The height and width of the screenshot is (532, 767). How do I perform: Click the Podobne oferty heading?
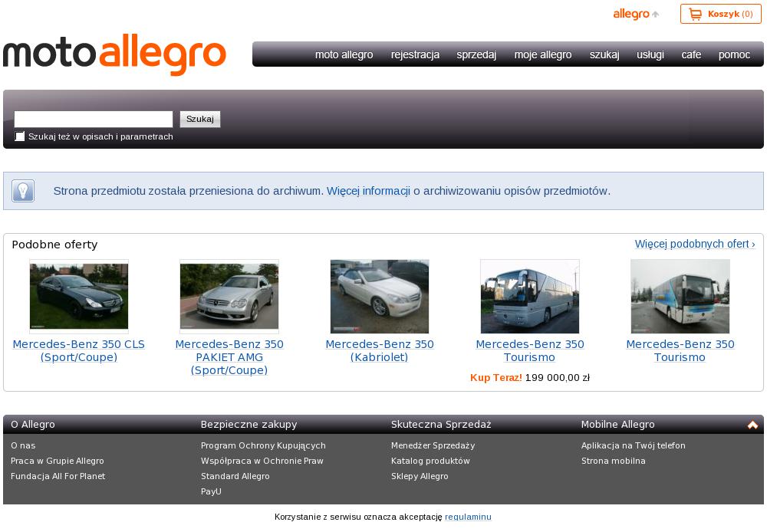point(54,245)
